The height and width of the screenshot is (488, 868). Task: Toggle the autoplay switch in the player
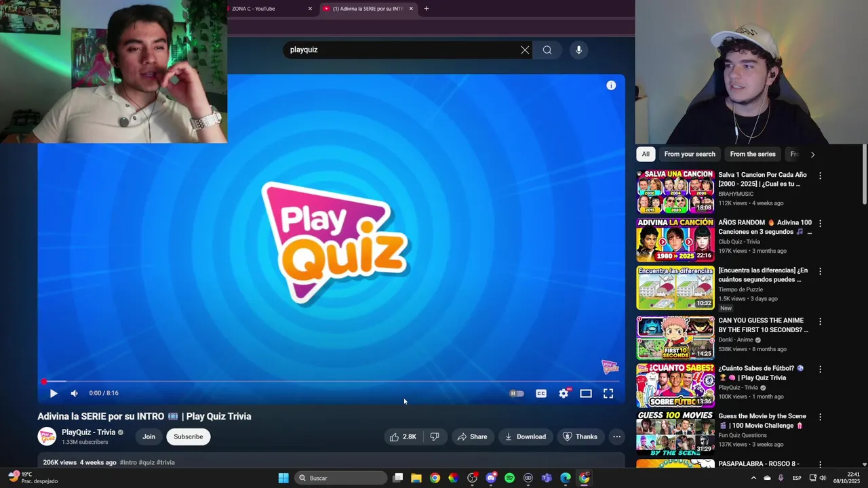[517, 393]
